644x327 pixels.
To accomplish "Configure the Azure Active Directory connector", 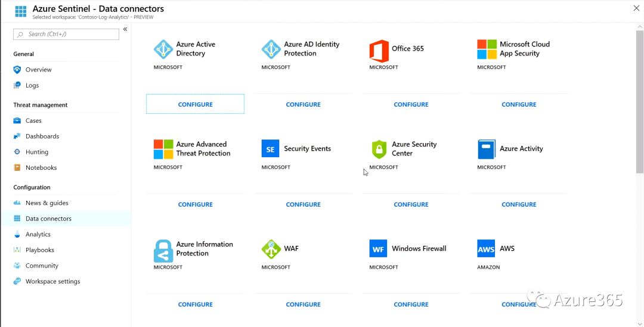I will [195, 104].
